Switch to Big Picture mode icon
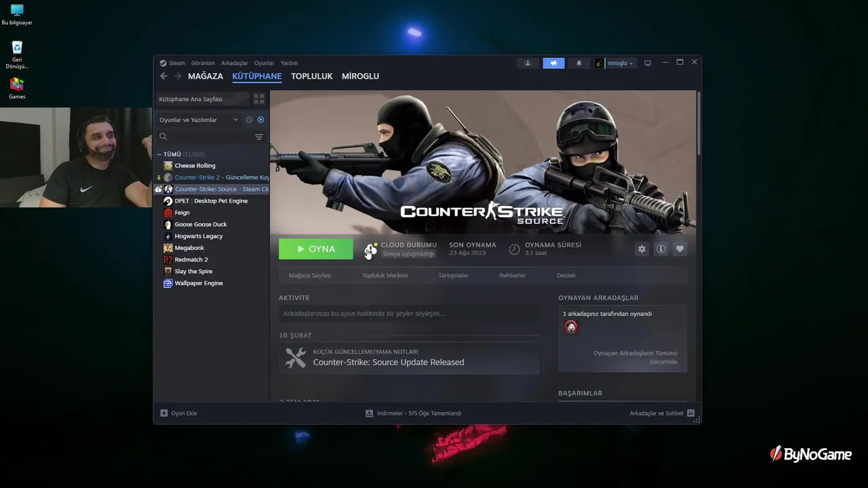Viewport: 868px width, 488px height. coord(648,63)
